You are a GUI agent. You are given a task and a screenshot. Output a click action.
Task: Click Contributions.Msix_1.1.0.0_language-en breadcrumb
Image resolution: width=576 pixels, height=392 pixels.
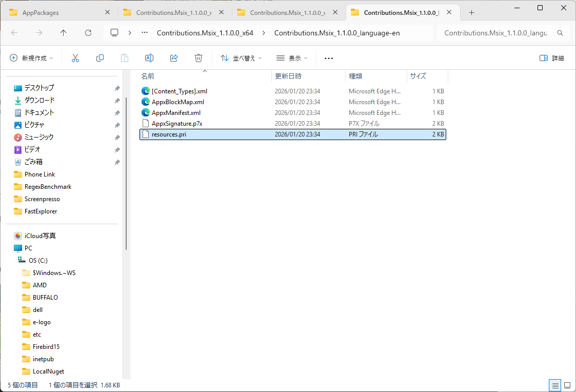coord(337,33)
